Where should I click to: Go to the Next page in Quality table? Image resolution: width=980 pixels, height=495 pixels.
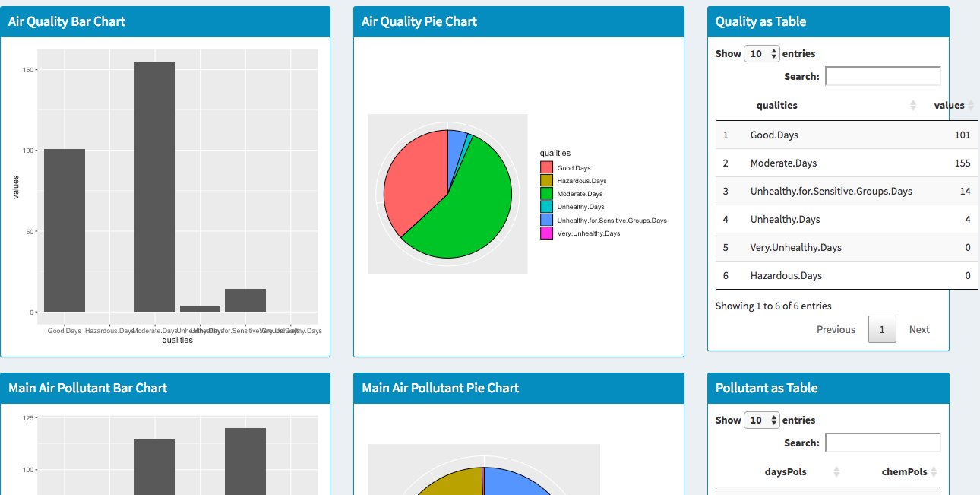[919, 329]
